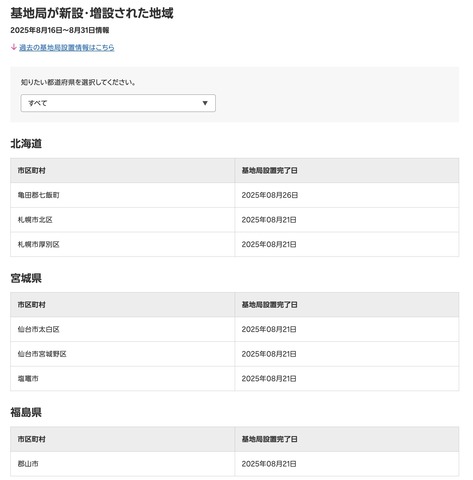The height and width of the screenshot is (480, 473).
Task: Click the 仙台市太白区 cell
Action: coord(122,329)
